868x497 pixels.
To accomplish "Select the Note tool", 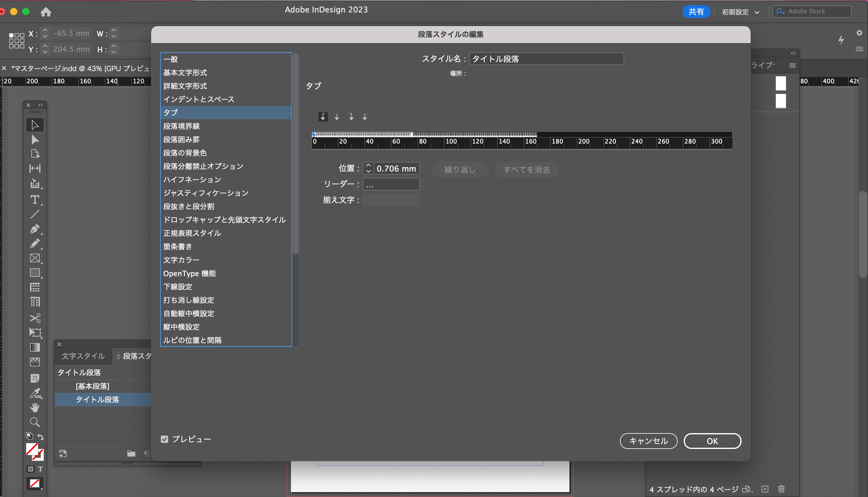I will pyautogui.click(x=35, y=378).
